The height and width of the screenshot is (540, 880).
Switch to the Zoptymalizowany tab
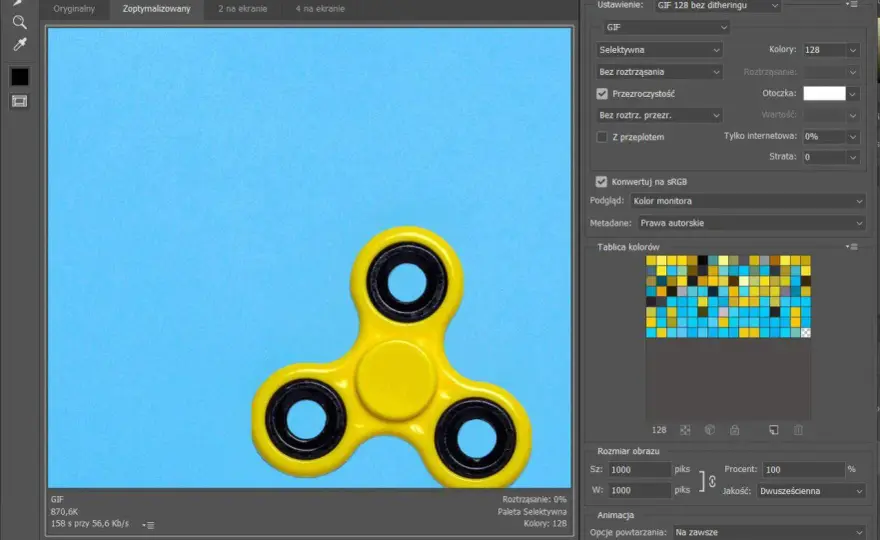157,9
